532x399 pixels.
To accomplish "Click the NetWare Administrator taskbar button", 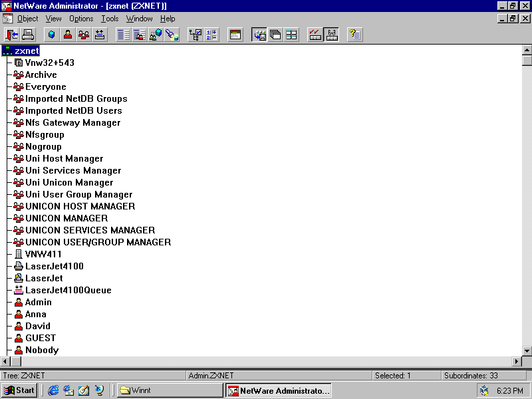I will 279,390.
